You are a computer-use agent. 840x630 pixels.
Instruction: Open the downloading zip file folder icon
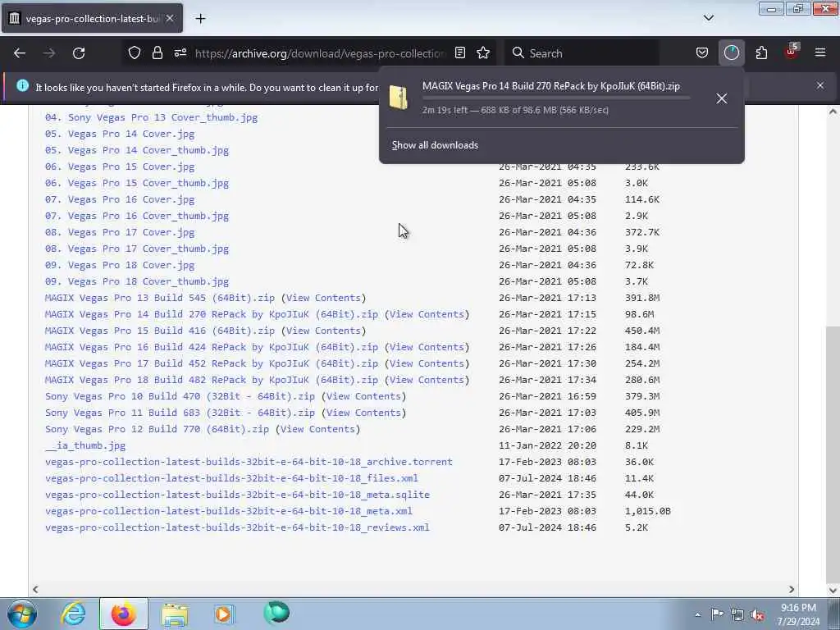[x=399, y=98]
